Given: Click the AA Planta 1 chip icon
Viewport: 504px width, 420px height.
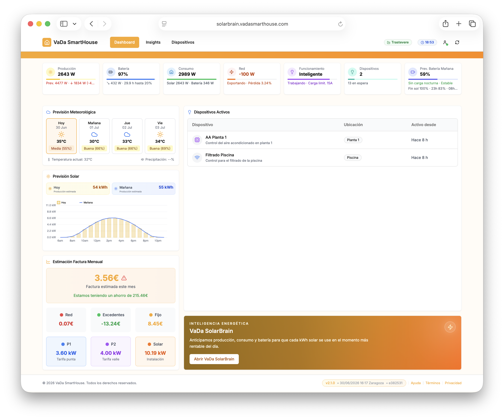Looking at the screenshot, I should (197, 140).
